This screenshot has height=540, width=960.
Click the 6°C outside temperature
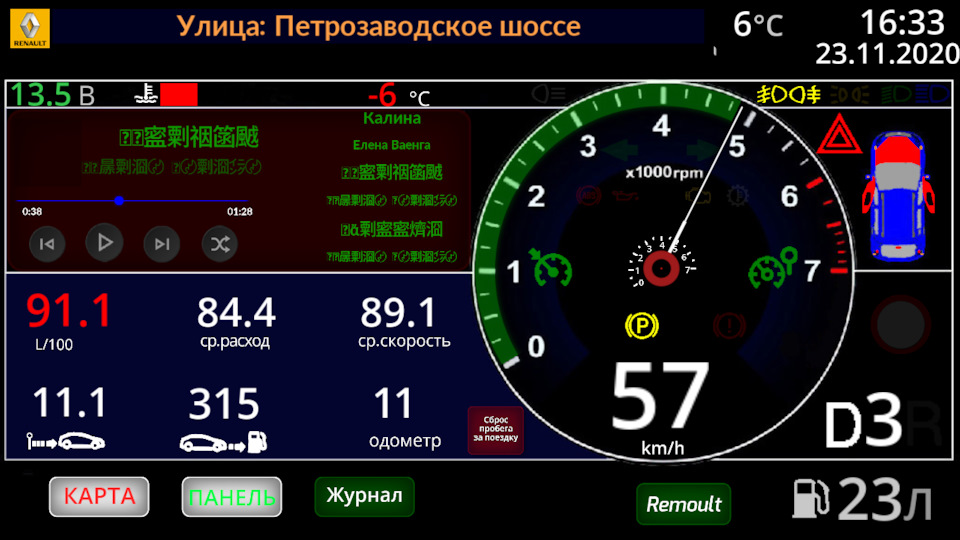point(758,24)
